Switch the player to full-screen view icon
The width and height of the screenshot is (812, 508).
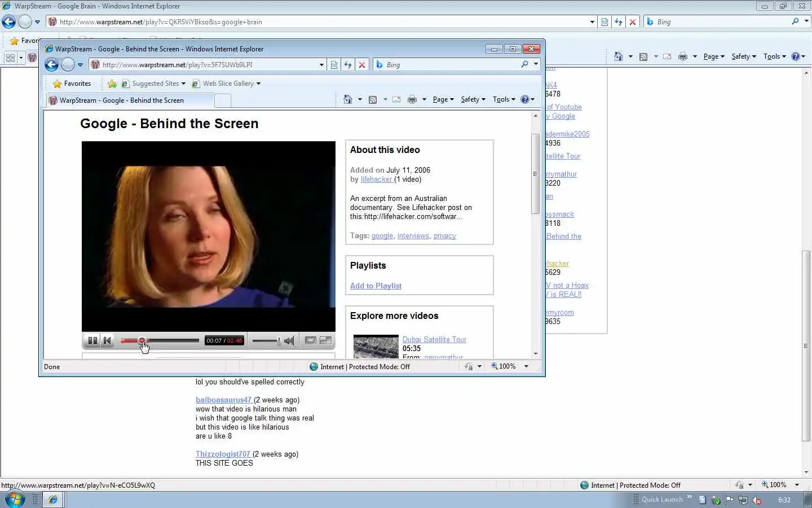(325, 340)
